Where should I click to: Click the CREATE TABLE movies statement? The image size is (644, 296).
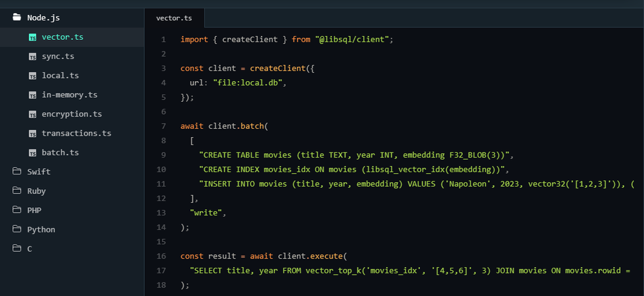click(354, 155)
